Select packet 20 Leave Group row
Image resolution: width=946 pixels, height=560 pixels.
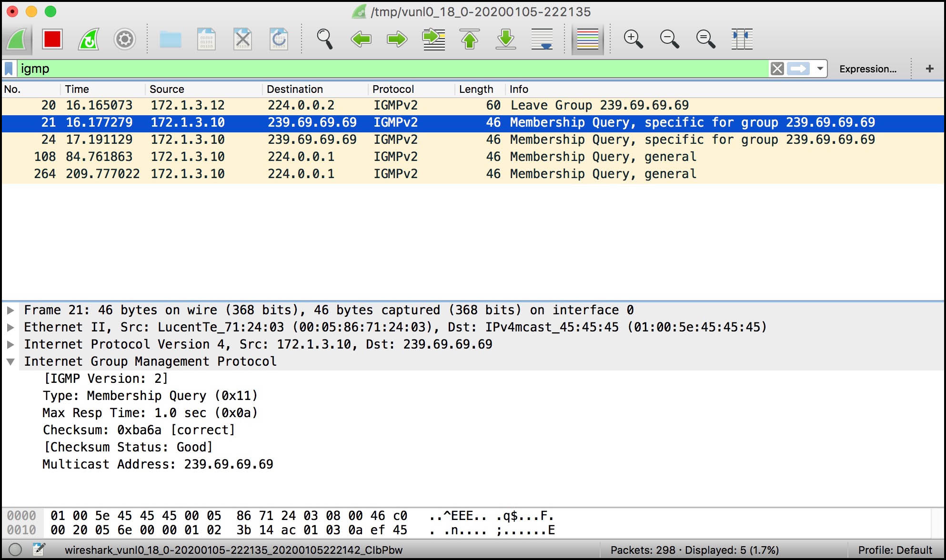(x=473, y=105)
